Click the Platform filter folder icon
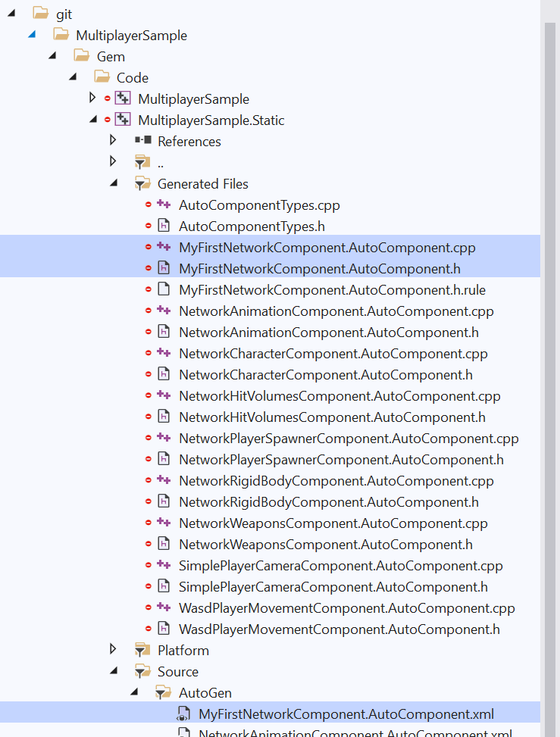This screenshot has height=737, width=560. coord(142,650)
